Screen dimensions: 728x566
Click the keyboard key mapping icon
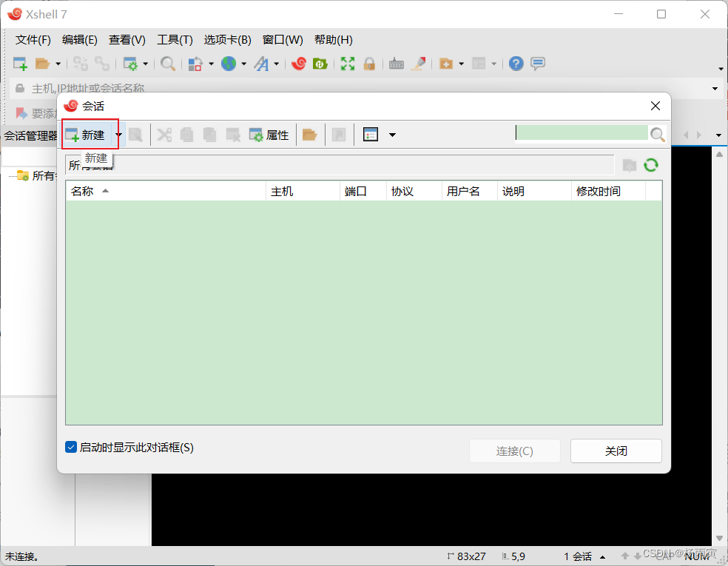396,64
